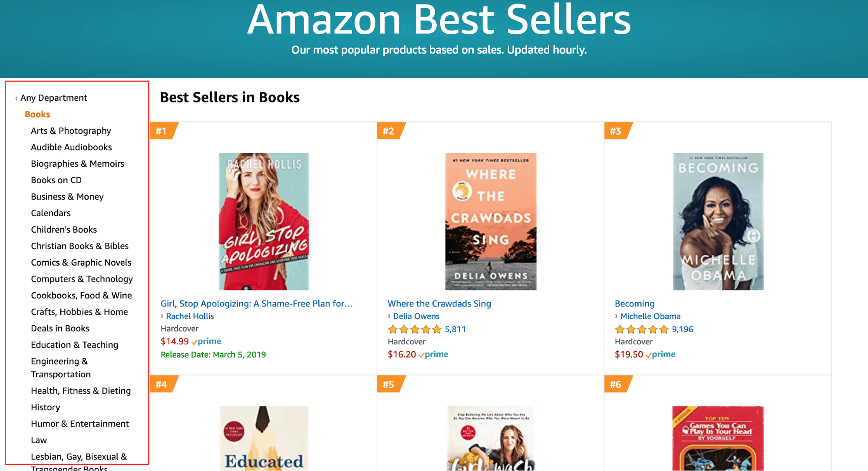This screenshot has height=471, width=868.
Task: Click the star rating under Becoming
Action: [641, 329]
